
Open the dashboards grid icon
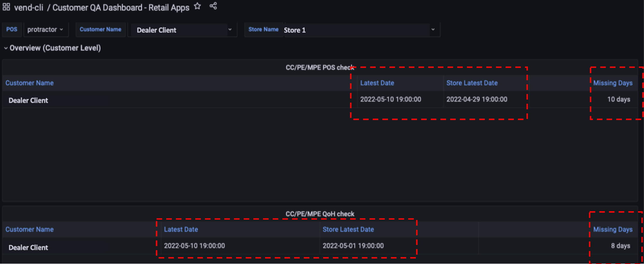tap(6, 7)
